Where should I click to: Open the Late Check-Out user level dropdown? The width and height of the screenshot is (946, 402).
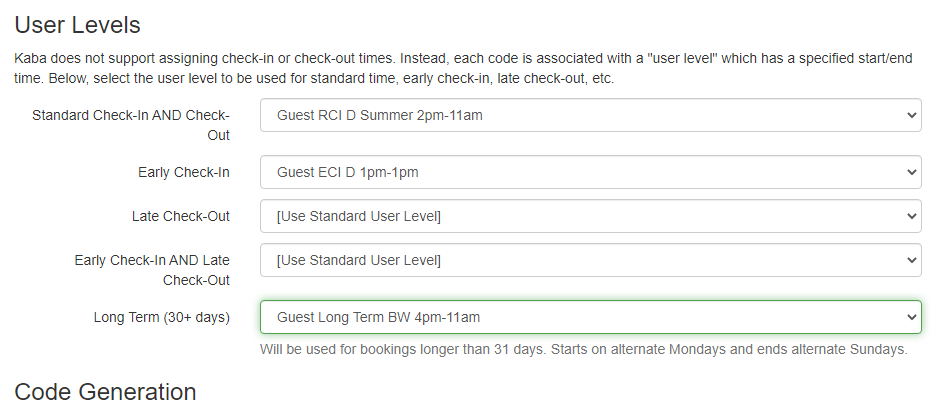point(590,216)
